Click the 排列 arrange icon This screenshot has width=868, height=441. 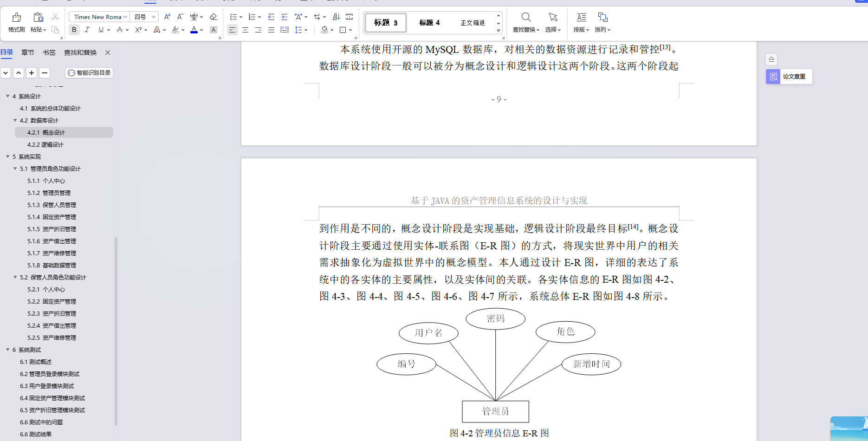pos(602,22)
